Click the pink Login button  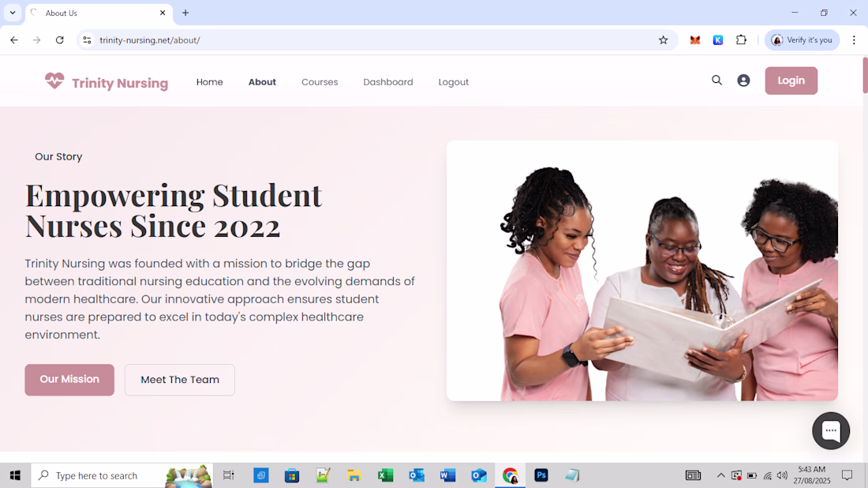pos(791,81)
